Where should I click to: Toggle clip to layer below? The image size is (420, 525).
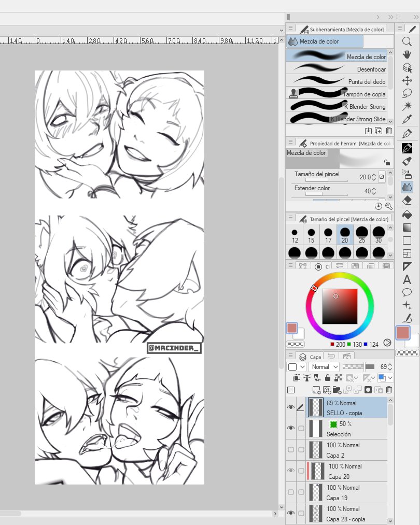coord(297,378)
